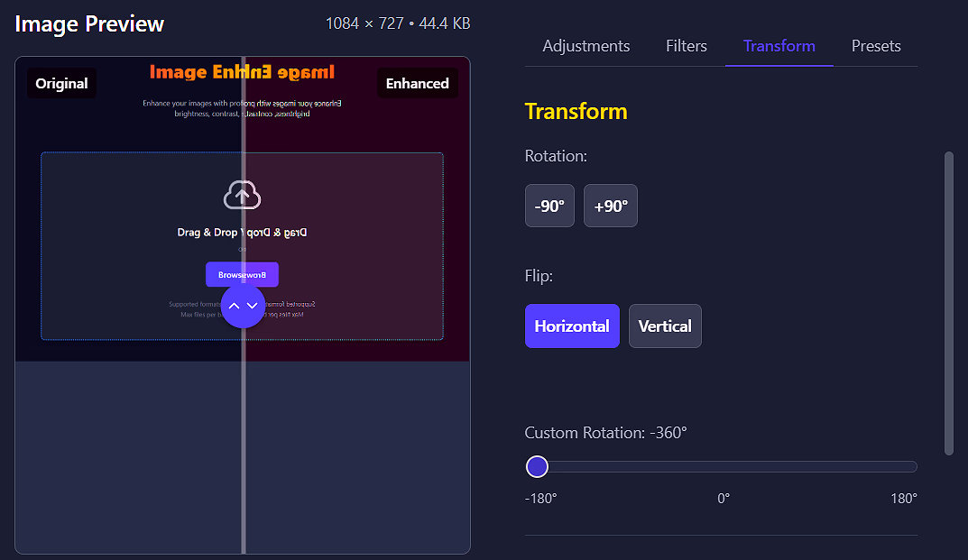Screen dimensions: 968x560
Task: Click the downward chevron on the comparison handle
Action: (252, 306)
